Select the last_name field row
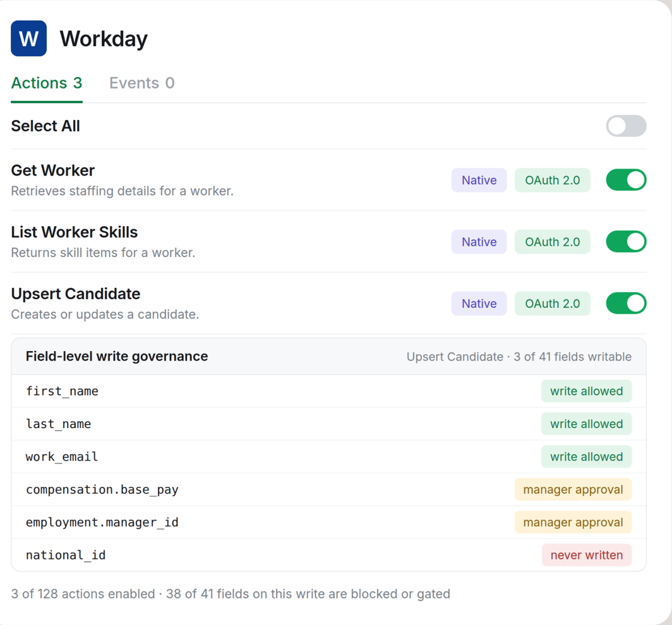The height and width of the screenshot is (625, 672). pyautogui.click(x=328, y=424)
